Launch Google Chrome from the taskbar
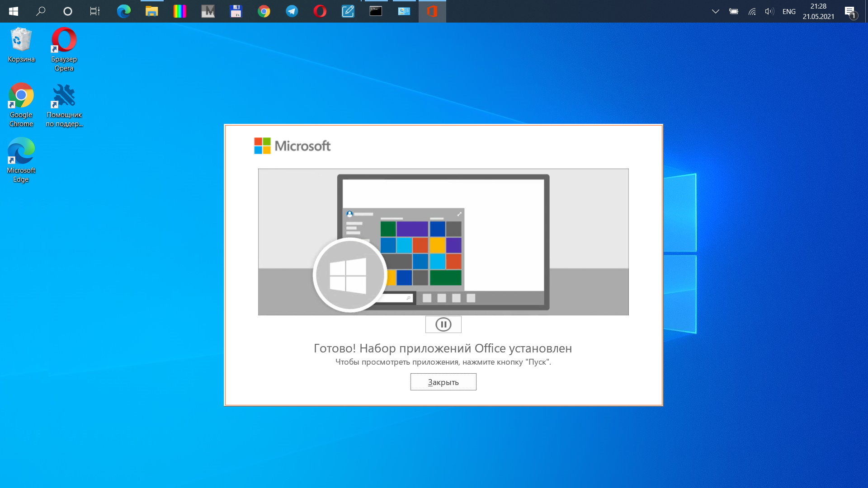The width and height of the screenshot is (868, 488). 264,11
